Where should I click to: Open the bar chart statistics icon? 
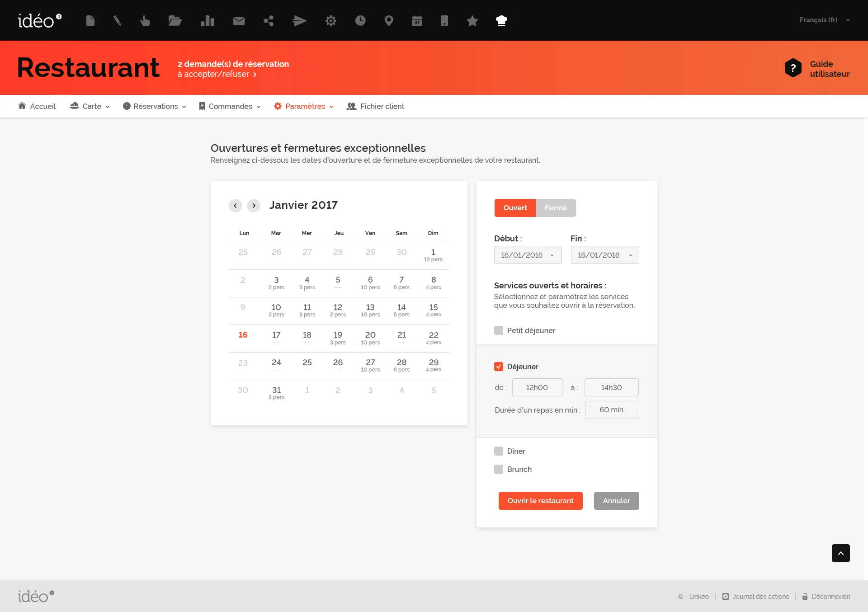pyautogui.click(x=208, y=21)
